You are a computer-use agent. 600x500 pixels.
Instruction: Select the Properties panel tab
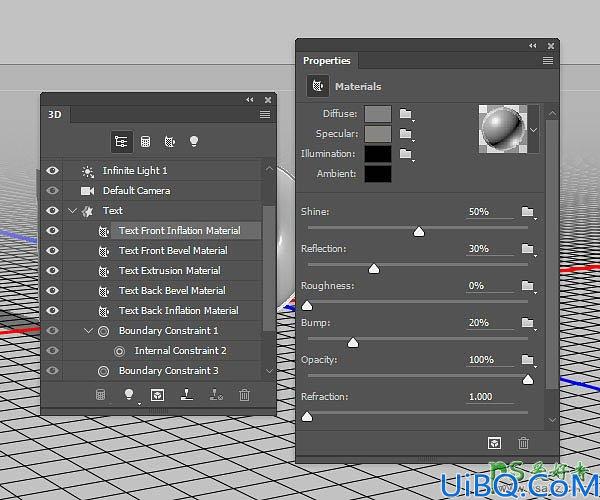pyautogui.click(x=326, y=60)
